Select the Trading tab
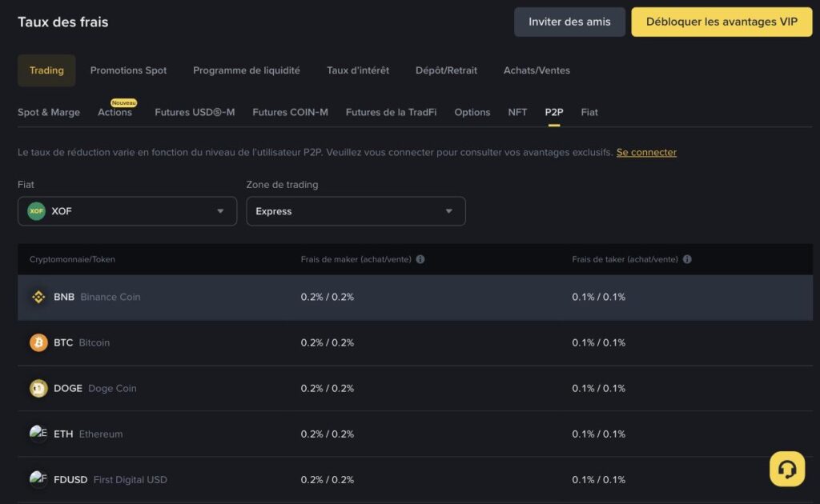 pos(46,70)
